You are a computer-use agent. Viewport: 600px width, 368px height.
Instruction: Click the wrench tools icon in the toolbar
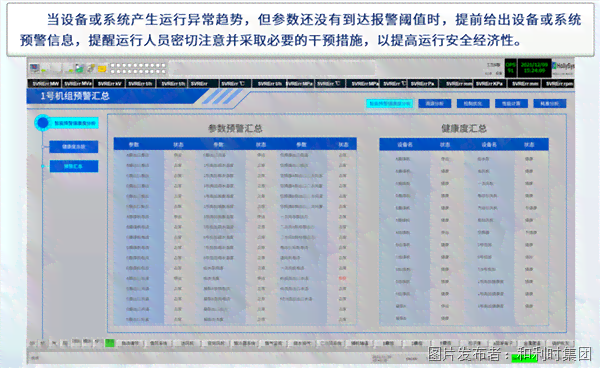pos(91,68)
